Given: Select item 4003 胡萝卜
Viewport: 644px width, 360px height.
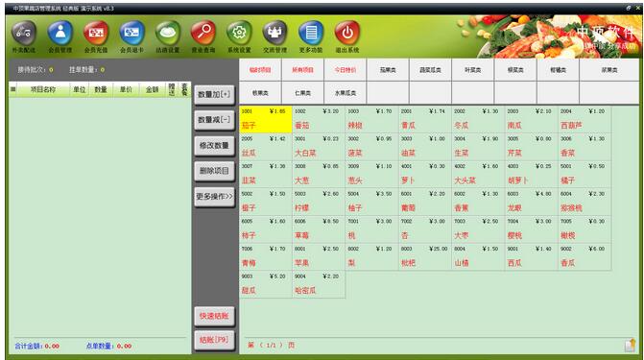Looking at the screenshot, I should coord(531,175).
